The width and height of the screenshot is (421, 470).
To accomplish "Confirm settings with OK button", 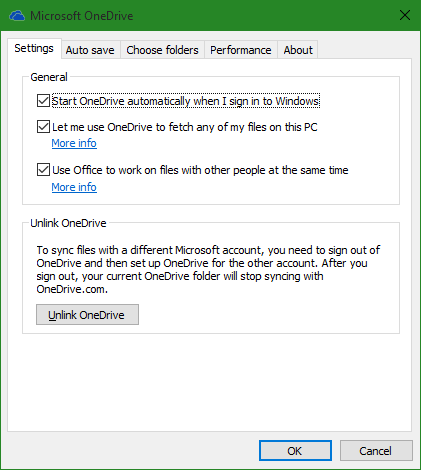I will (x=295, y=451).
